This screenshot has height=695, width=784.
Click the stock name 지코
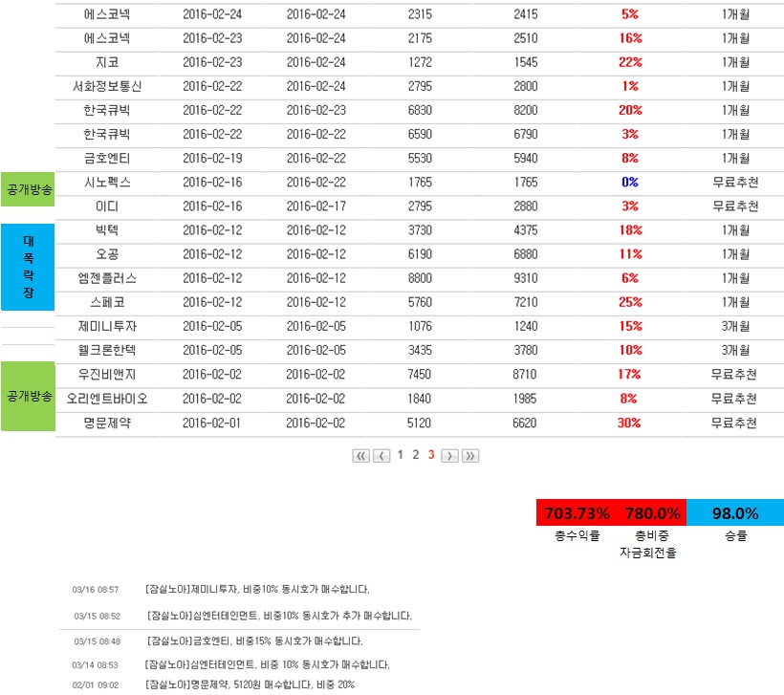tap(107, 62)
